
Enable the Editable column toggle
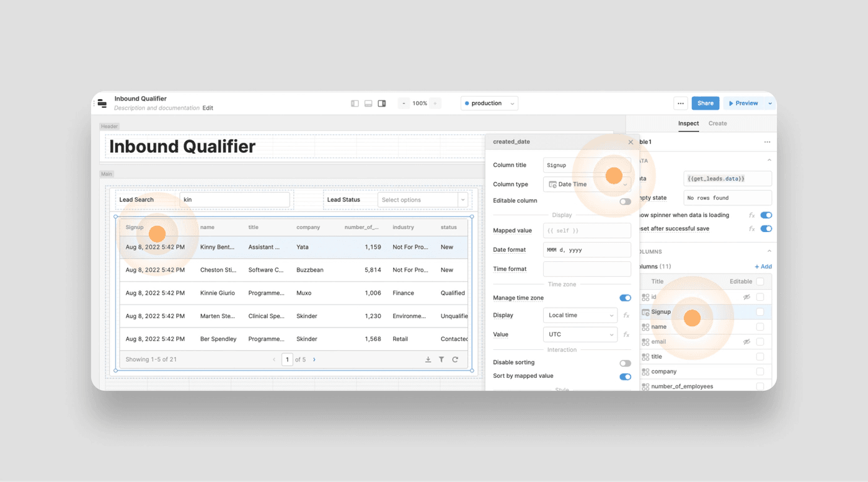pyautogui.click(x=625, y=202)
